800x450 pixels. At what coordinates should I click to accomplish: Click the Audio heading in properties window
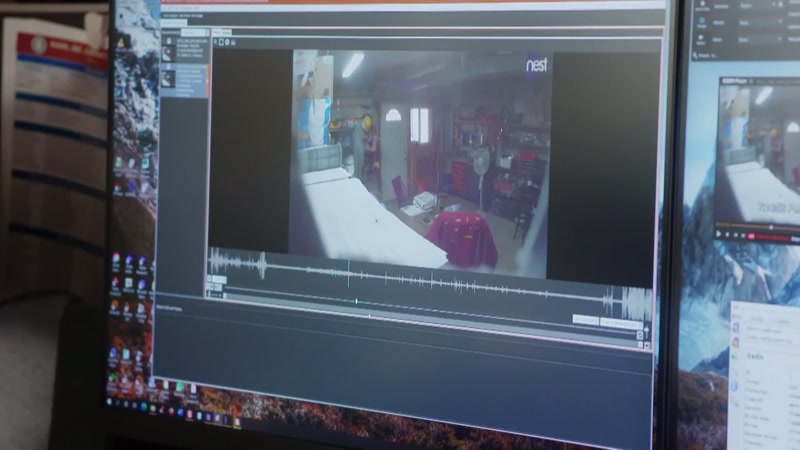pyautogui.click(x=755, y=356)
